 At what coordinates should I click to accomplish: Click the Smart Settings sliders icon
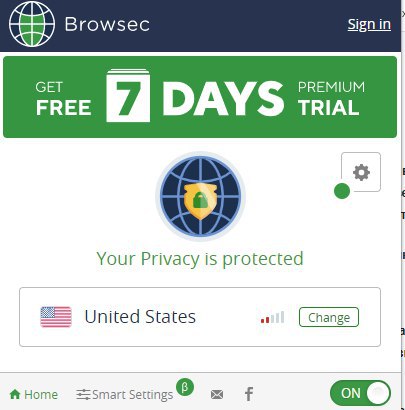[x=83, y=395]
